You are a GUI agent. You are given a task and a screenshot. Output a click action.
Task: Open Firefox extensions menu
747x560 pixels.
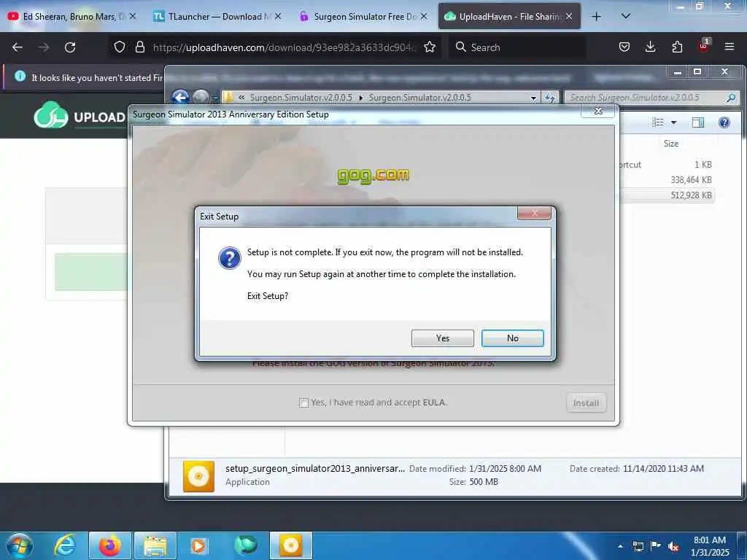(x=677, y=47)
